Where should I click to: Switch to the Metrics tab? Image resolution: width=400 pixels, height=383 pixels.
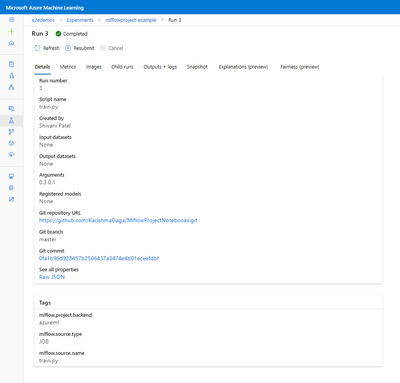point(68,67)
